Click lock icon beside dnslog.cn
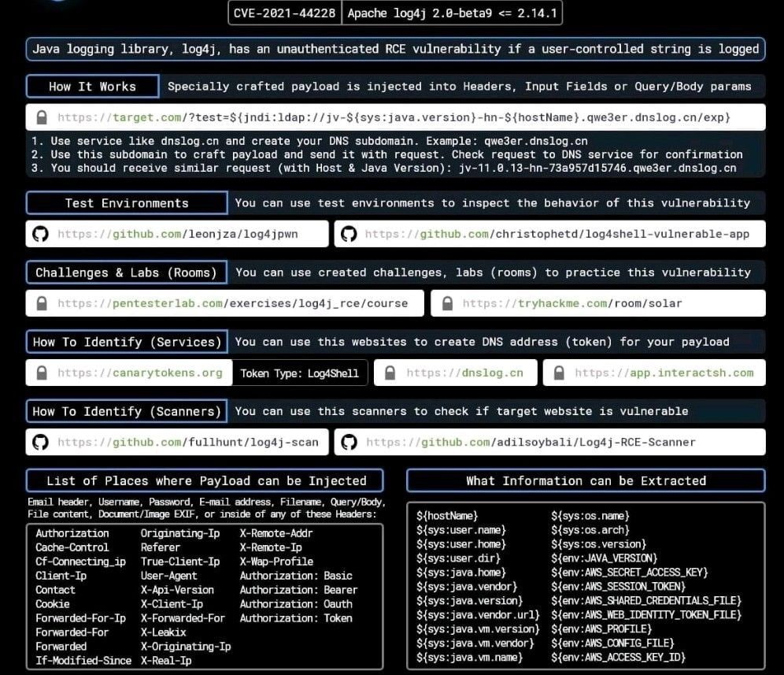Screen dimensions: 784x675 tap(390, 373)
